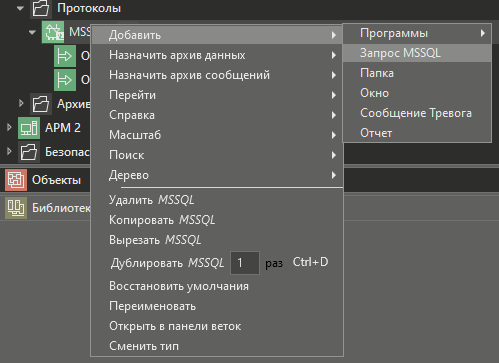Open the Поиск submenu

(217, 155)
